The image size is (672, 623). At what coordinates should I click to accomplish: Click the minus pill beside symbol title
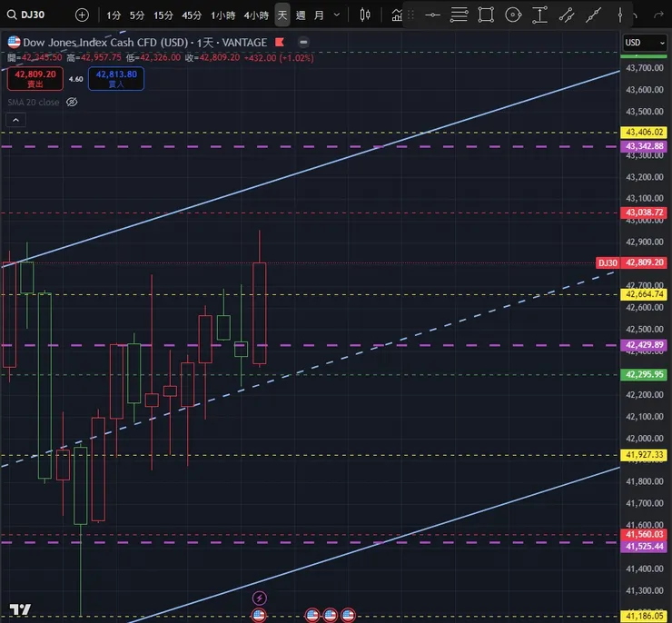click(x=303, y=42)
